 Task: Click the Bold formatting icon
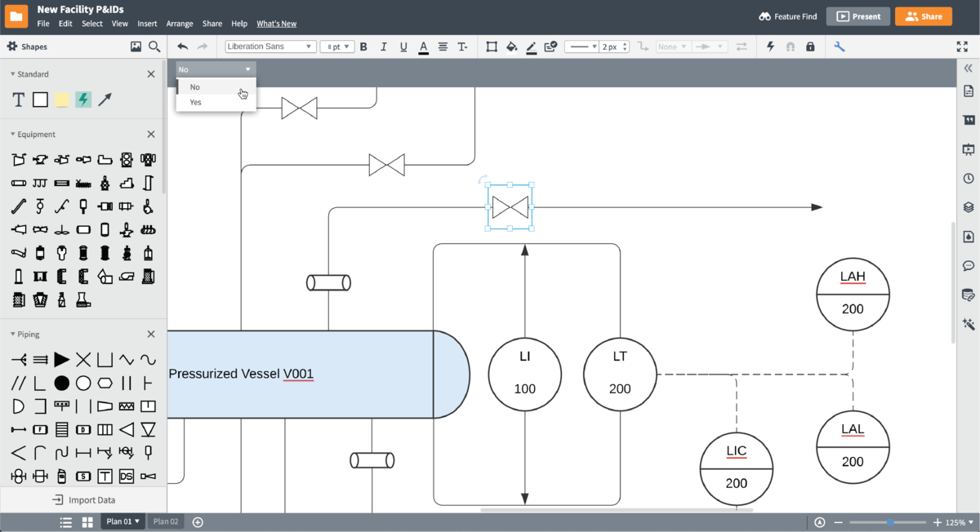click(x=363, y=47)
